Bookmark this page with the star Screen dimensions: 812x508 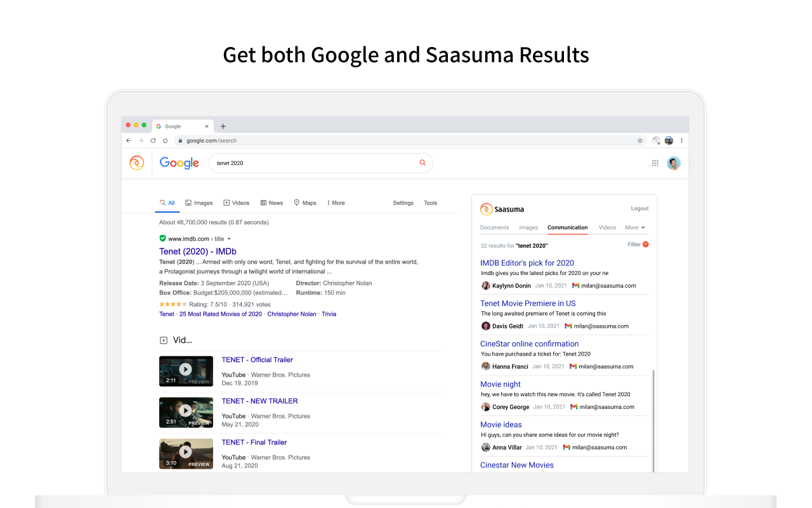click(x=640, y=140)
